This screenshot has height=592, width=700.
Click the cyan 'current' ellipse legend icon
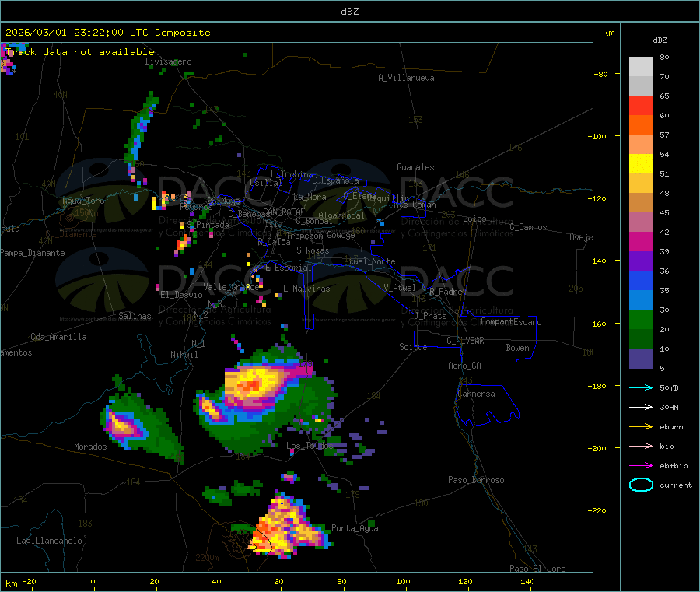[x=641, y=485]
